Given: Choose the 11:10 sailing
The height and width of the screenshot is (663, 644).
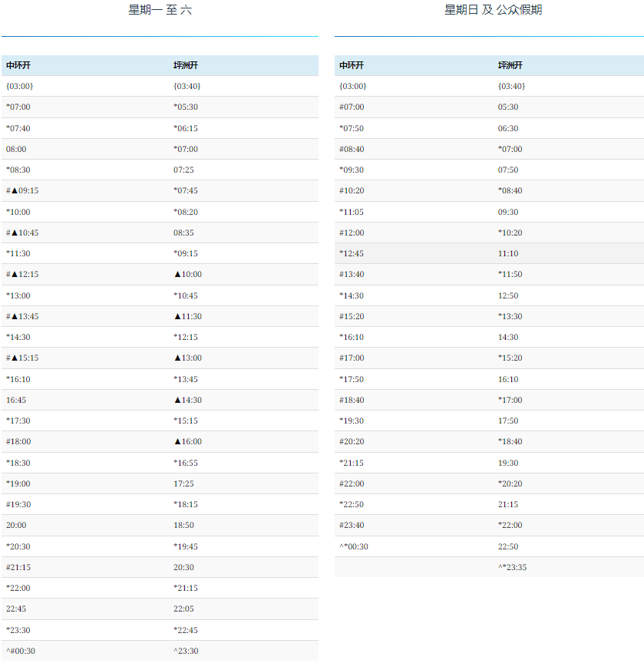Looking at the screenshot, I should [508, 253].
